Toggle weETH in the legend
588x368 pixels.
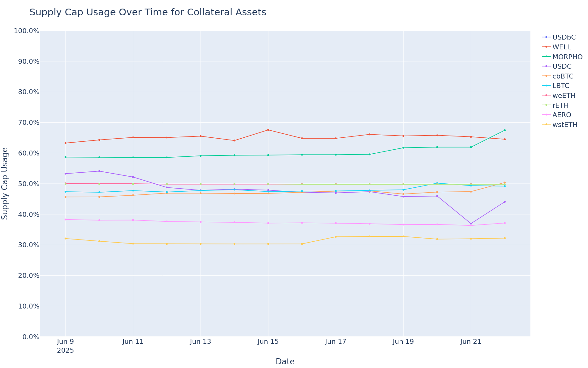point(564,96)
